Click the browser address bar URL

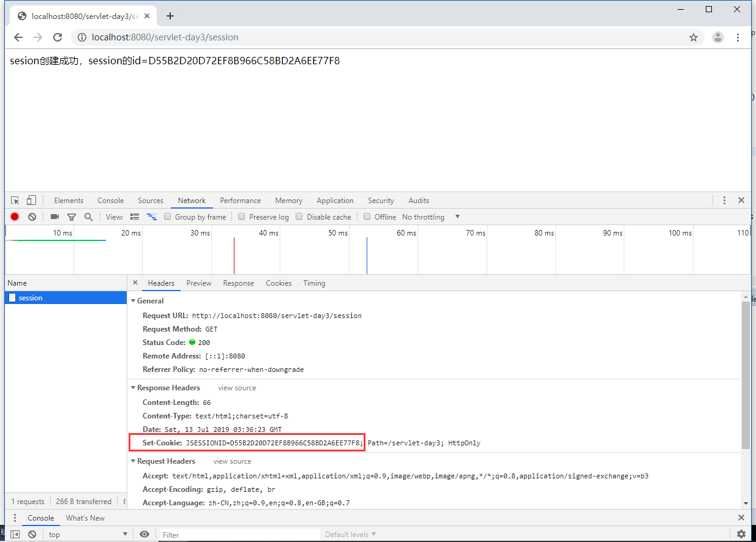165,37
